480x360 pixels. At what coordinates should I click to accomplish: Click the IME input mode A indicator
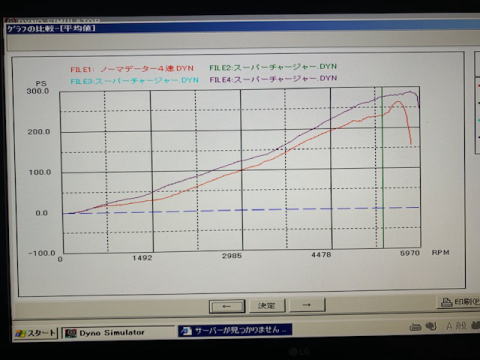[450, 325]
